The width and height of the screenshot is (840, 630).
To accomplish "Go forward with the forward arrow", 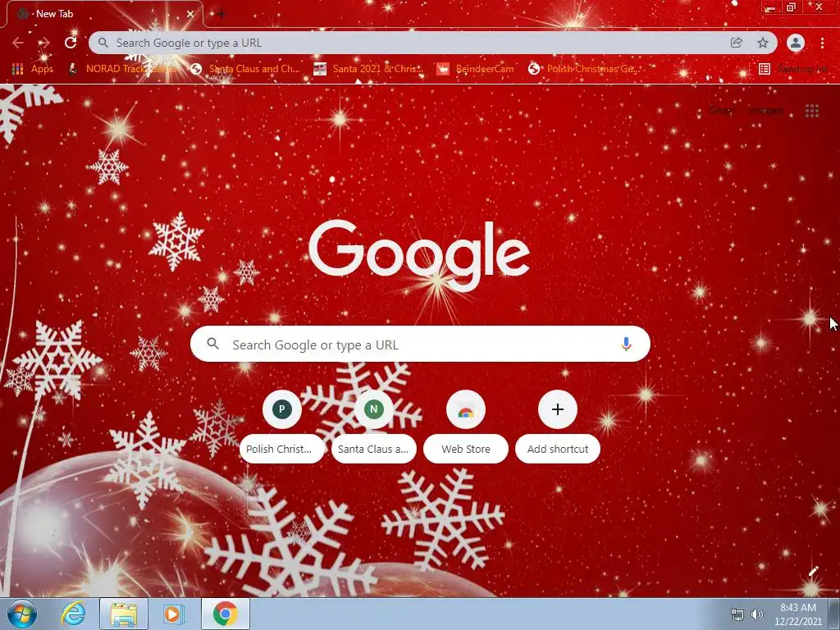I will [x=44, y=43].
